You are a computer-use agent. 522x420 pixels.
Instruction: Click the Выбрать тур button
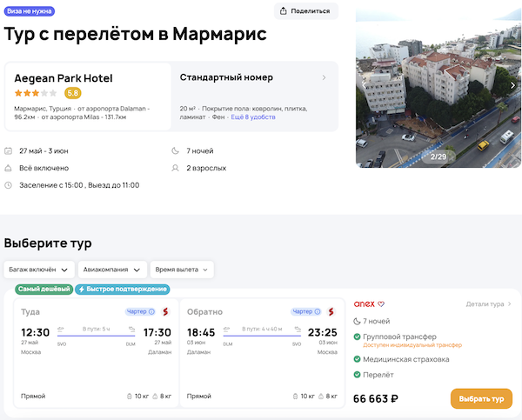tap(481, 399)
